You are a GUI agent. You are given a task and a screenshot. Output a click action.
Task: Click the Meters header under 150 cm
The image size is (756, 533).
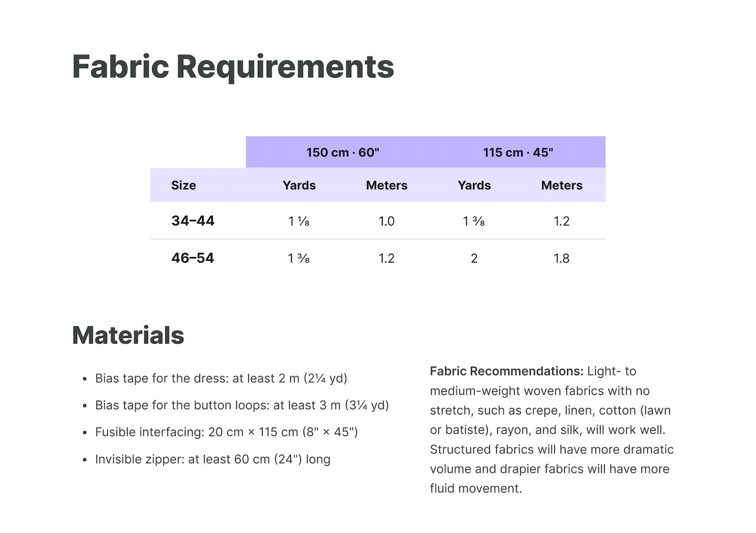387,185
